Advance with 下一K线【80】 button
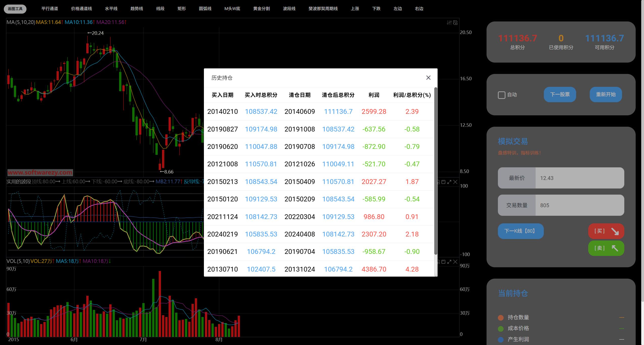The image size is (644, 345). pos(521,231)
